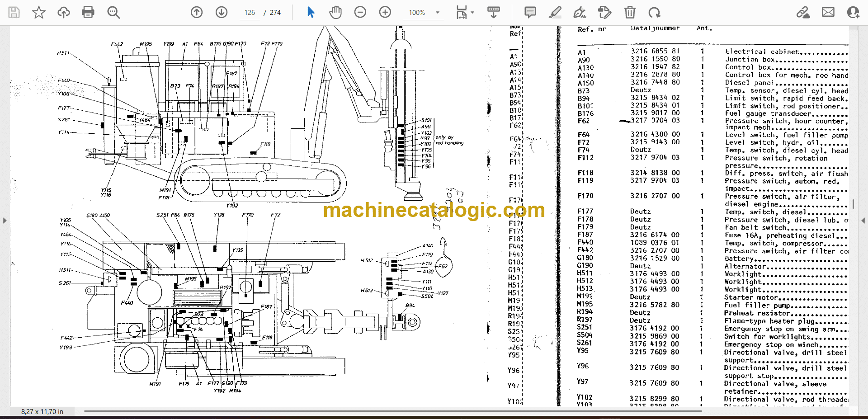Click the "Alternator" description
This screenshot has width=868, height=419.
pos(745,266)
